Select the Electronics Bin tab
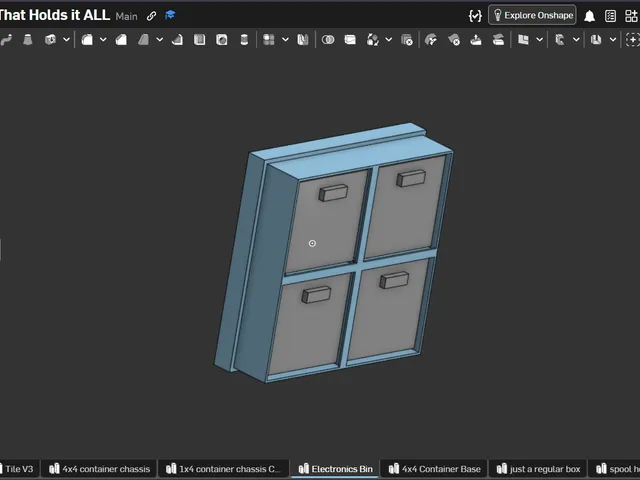 point(336,469)
